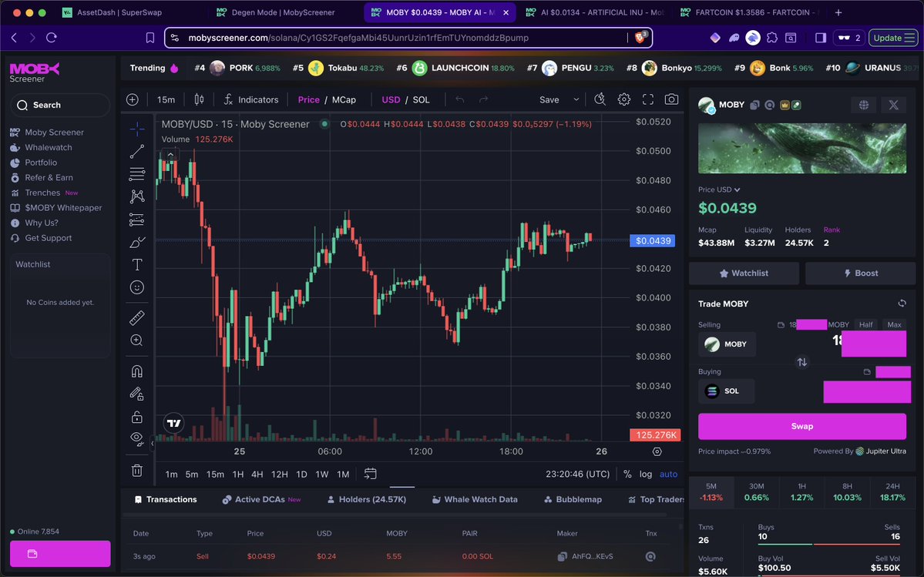Open the price scale settings icon

pyautogui.click(x=657, y=451)
